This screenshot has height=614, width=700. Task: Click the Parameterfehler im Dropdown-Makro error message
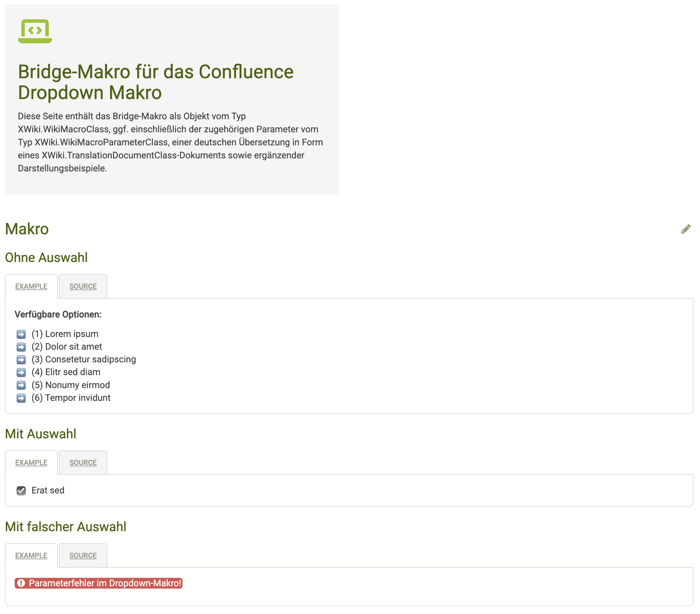(105, 583)
